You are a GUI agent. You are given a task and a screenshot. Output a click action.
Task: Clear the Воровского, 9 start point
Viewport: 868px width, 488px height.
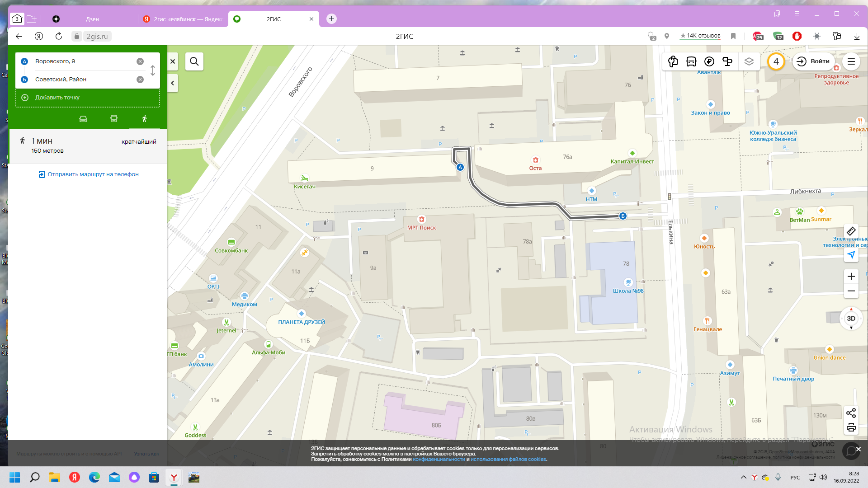click(x=140, y=61)
